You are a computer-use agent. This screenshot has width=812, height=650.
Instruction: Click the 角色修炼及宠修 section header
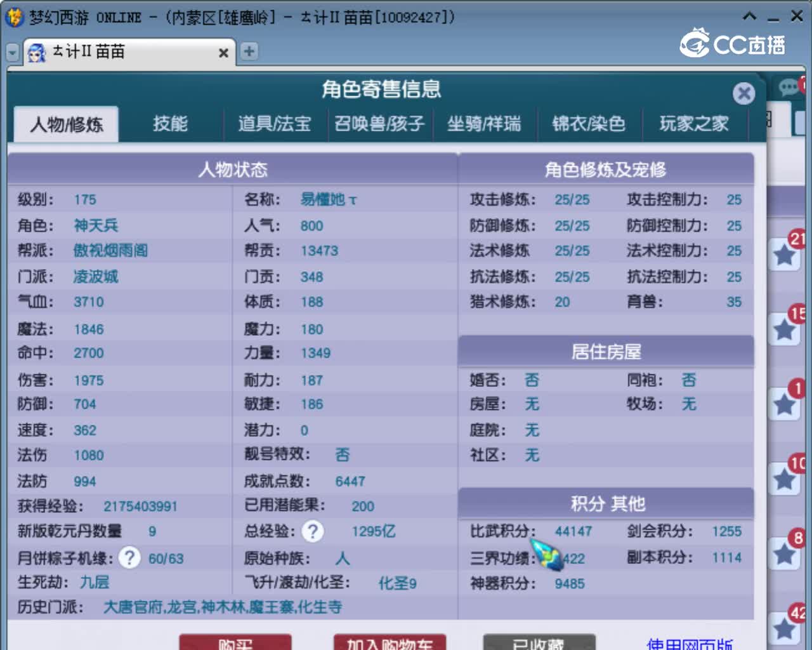[606, 169]
